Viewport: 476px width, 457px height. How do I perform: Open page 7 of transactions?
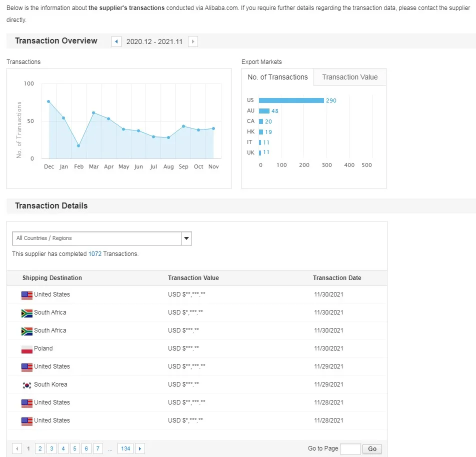[98, 448]
